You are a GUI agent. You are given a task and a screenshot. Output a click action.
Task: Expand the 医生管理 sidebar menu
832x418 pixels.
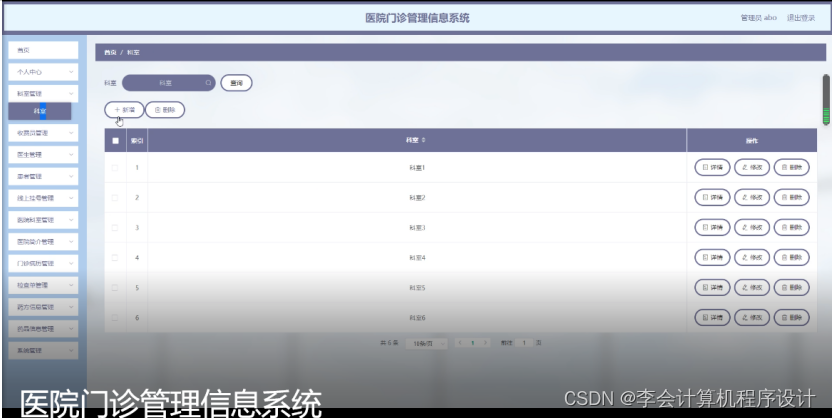click(x=43, y=154)
